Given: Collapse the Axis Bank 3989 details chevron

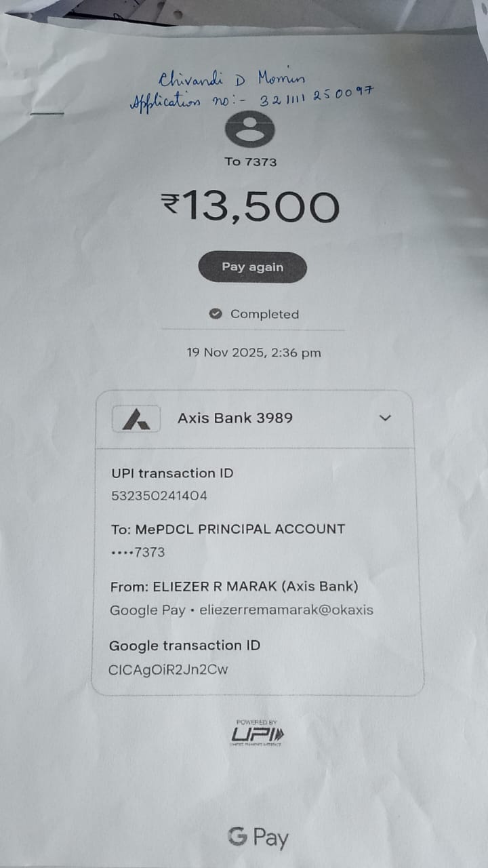Looking at the screenshot, I should pyautogui.click(x=385, y=418).
